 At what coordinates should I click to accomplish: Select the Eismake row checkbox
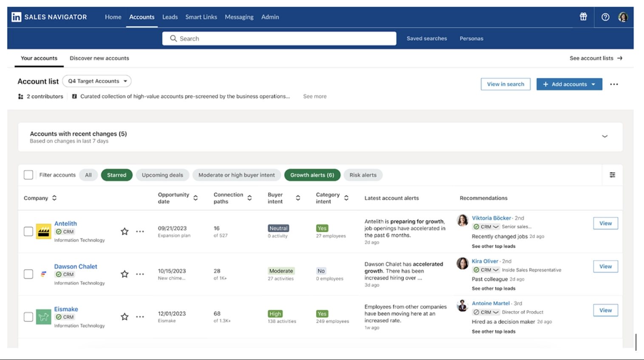tap(28, 317)
